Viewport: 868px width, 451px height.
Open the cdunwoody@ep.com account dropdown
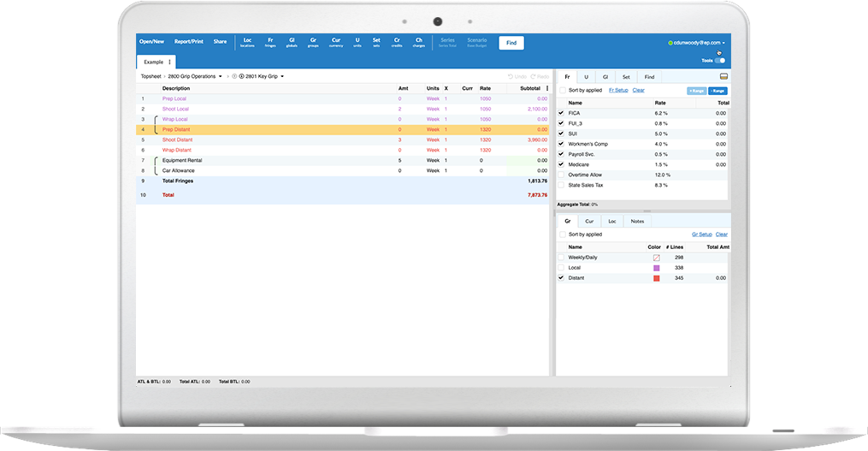[x=723, y=43]
